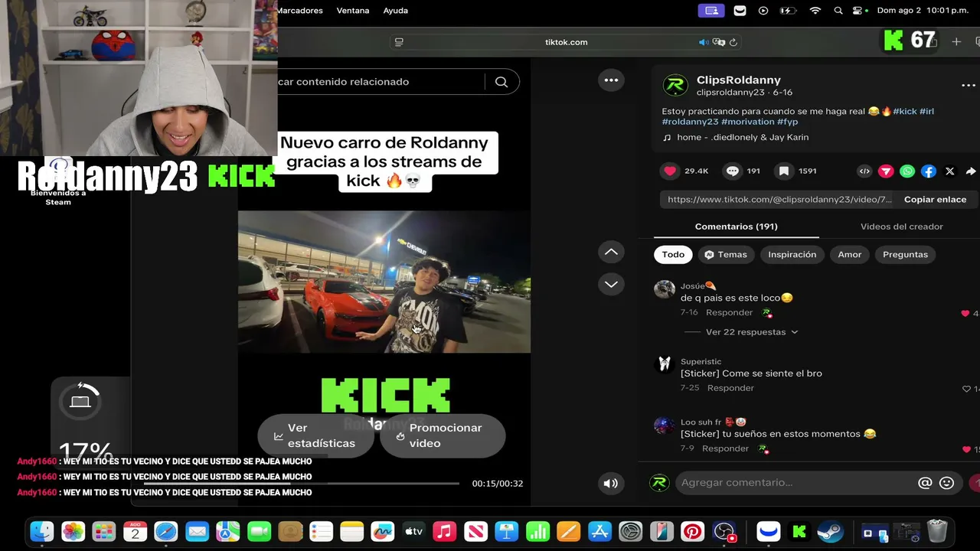Open the Marcadores menu
The height and width of the screenshot is (551, 980).
(x=300, y=11)
